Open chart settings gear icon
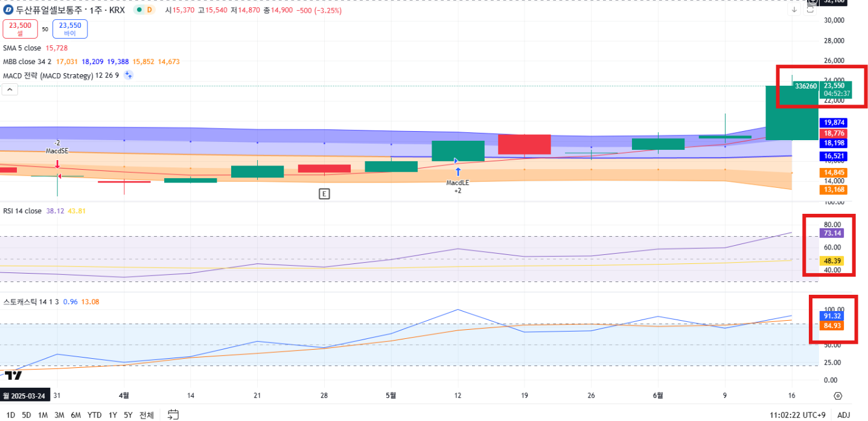Viewport: 868px width, 421px height. 838,396
